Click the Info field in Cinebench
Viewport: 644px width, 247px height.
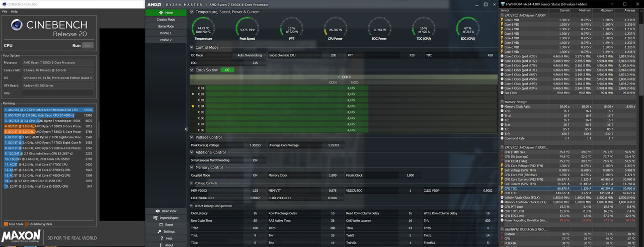(x=58, y=93)
